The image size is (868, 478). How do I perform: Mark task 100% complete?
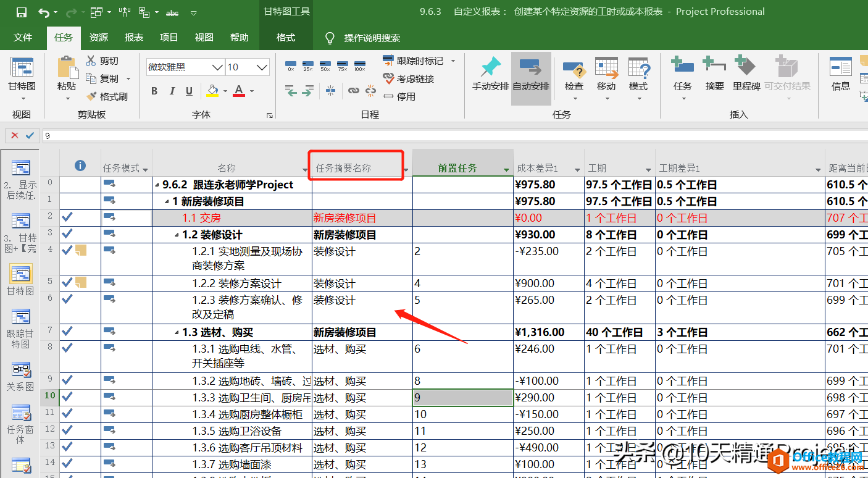point(360,65)
